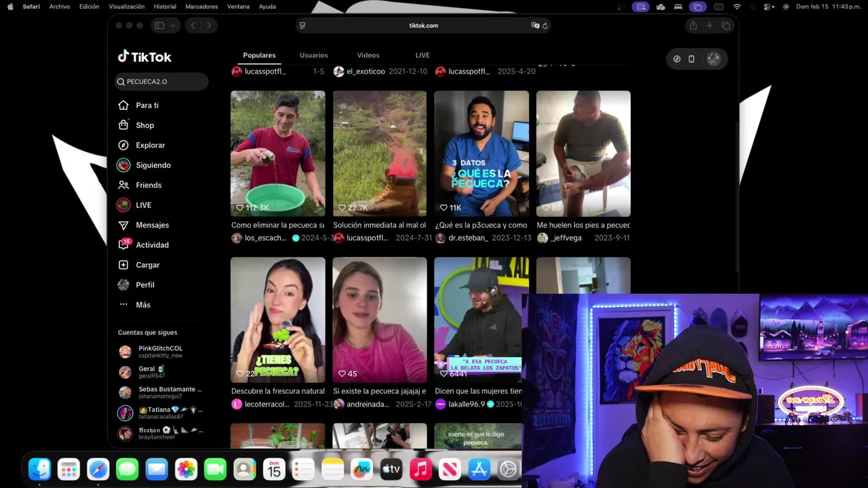Toggle Safari sidebar button

click(x=159, y=26)
